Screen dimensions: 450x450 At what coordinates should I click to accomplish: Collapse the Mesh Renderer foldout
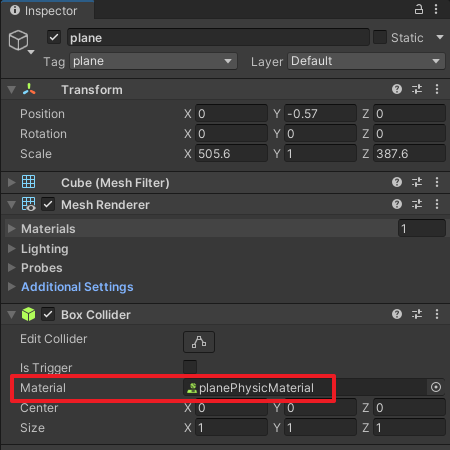[x=12, y=204]
